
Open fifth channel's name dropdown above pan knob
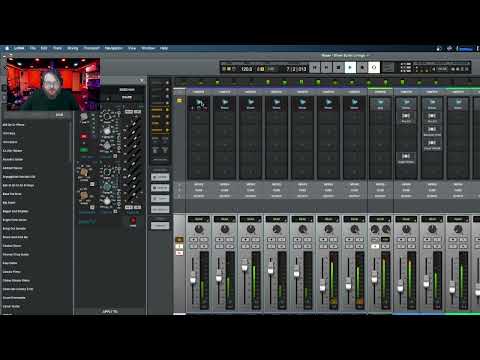pyautogui.click(x=303, y=219)
